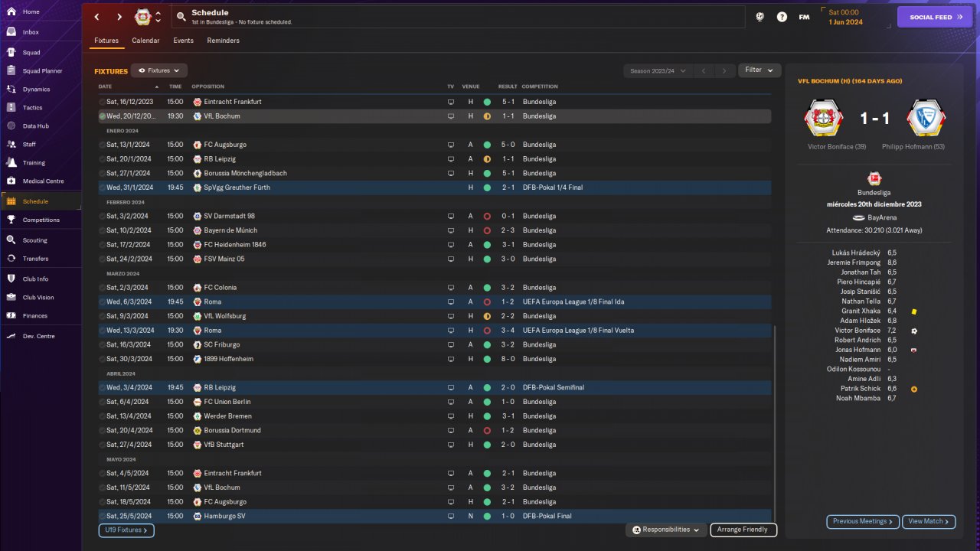Viewport: 980px width, 551px height.
Task: Click the 1 Jun 2024 date display
Action: coord(845,21)
